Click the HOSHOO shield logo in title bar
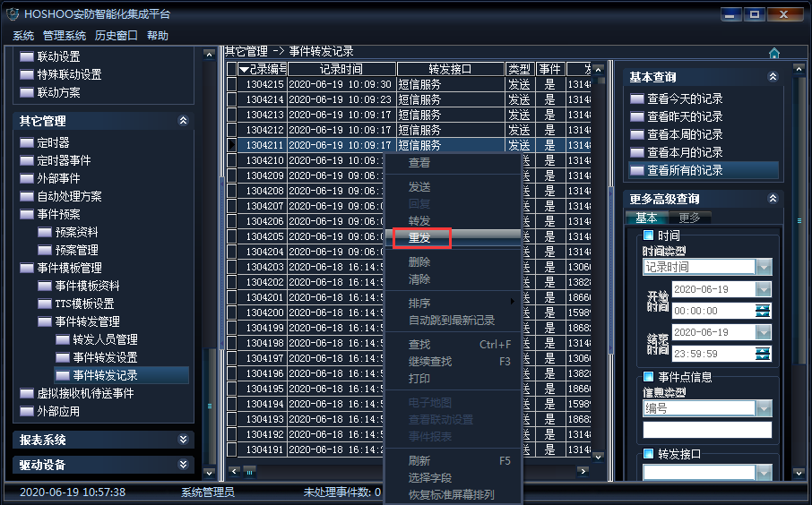This screenshot has height=505, width=812. click(x=13, y=14)
